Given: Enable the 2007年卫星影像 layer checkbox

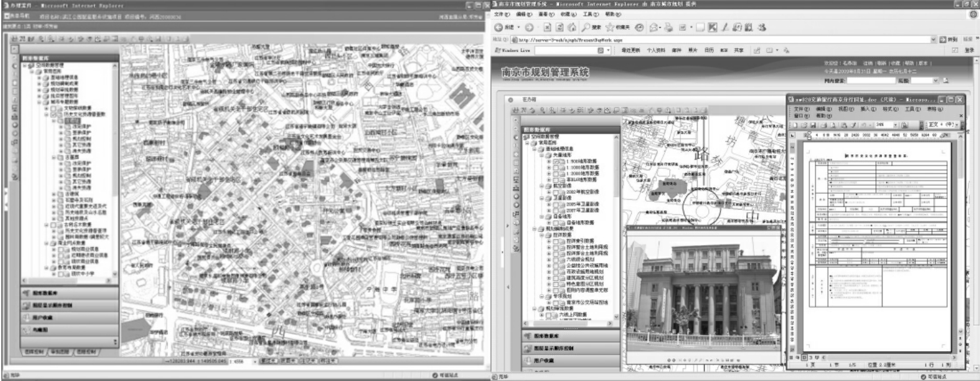Looking at the screenshot, I should (x=557, y=210).
